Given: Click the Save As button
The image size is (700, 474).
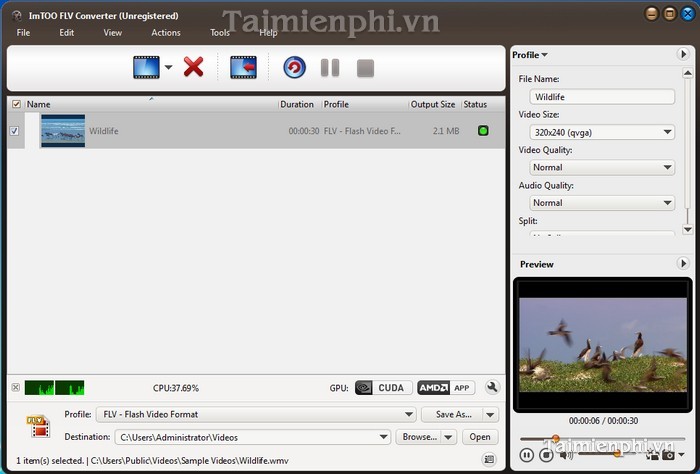Looking at the screenshot, I should coord(453,414).
